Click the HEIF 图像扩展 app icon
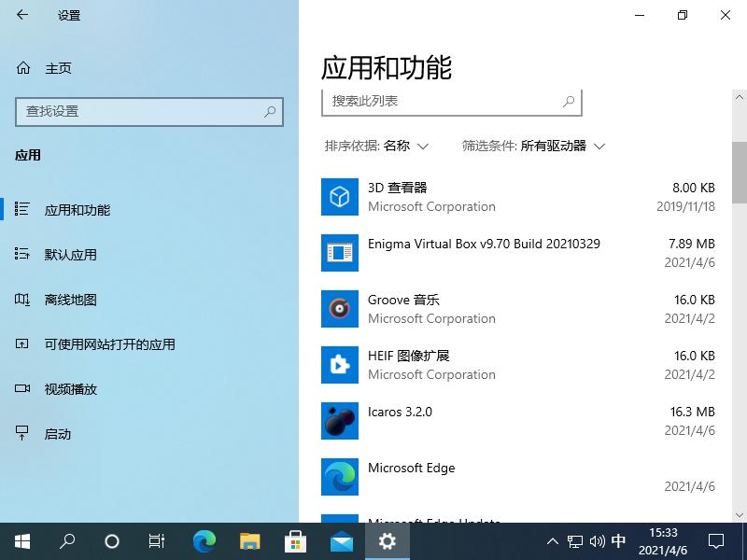The width and height of the screenshot is (747, 560). coord(340,365)
